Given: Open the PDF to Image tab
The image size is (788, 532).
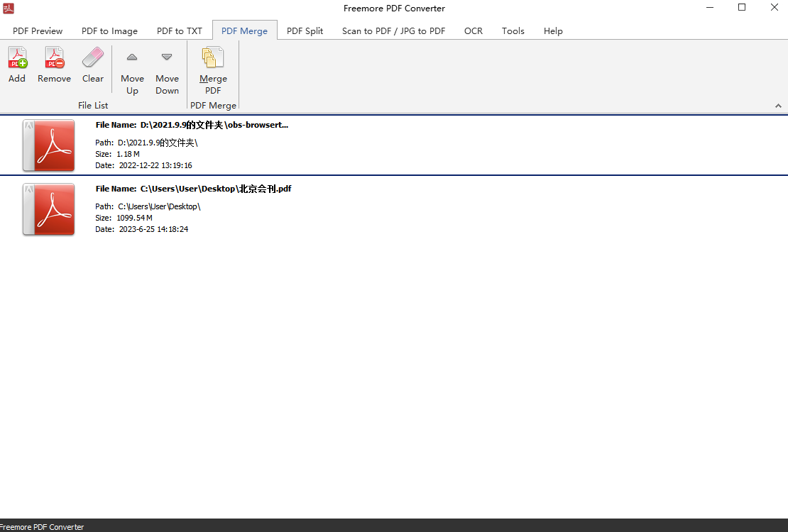Looking at the screenshot, I should [109, 31].
